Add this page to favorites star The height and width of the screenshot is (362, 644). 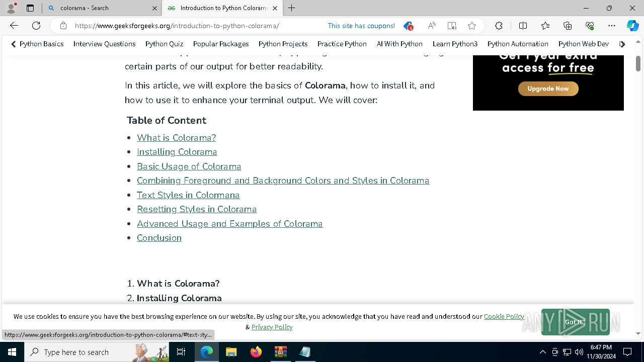[471, 26]
